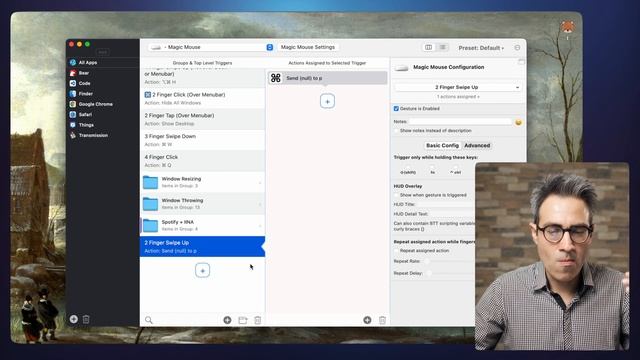Open trigger search magnifier icon

149,320
